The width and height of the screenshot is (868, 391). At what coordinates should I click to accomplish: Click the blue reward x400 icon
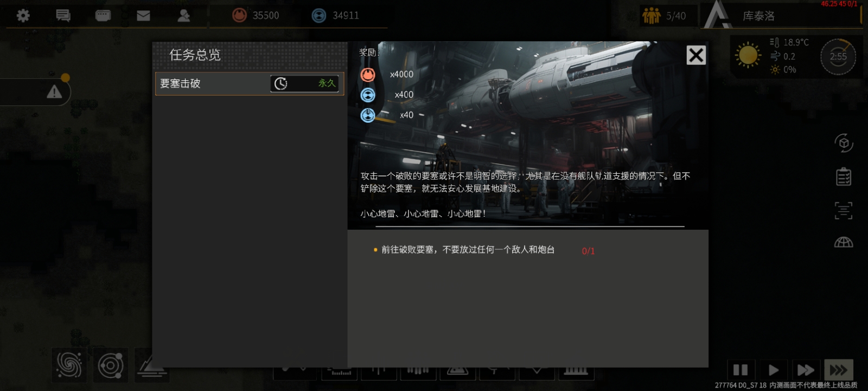pyautogui.click(x=368, y=95)
